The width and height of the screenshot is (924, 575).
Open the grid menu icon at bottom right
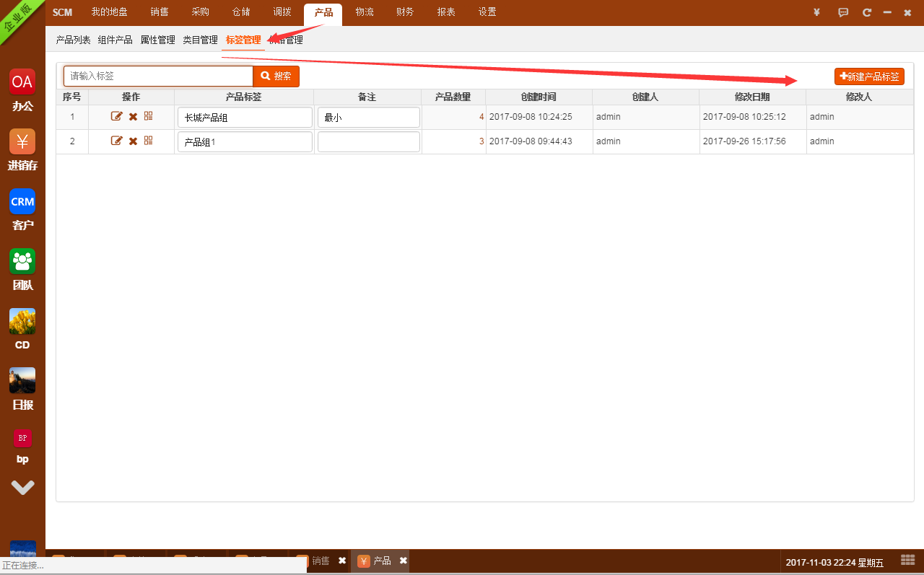point(908,561)
